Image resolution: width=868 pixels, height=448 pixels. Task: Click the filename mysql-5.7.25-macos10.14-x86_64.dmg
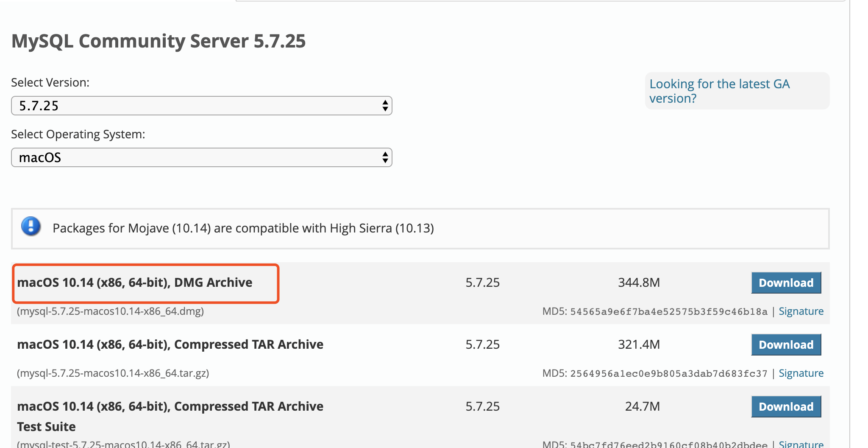pyautogui.click(x=110, y=311)
